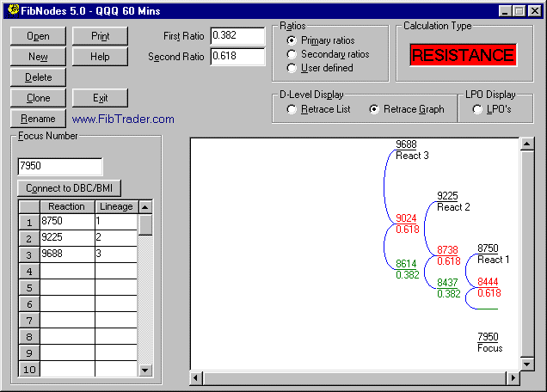Click lineage cell in row 2

[116, 238]
